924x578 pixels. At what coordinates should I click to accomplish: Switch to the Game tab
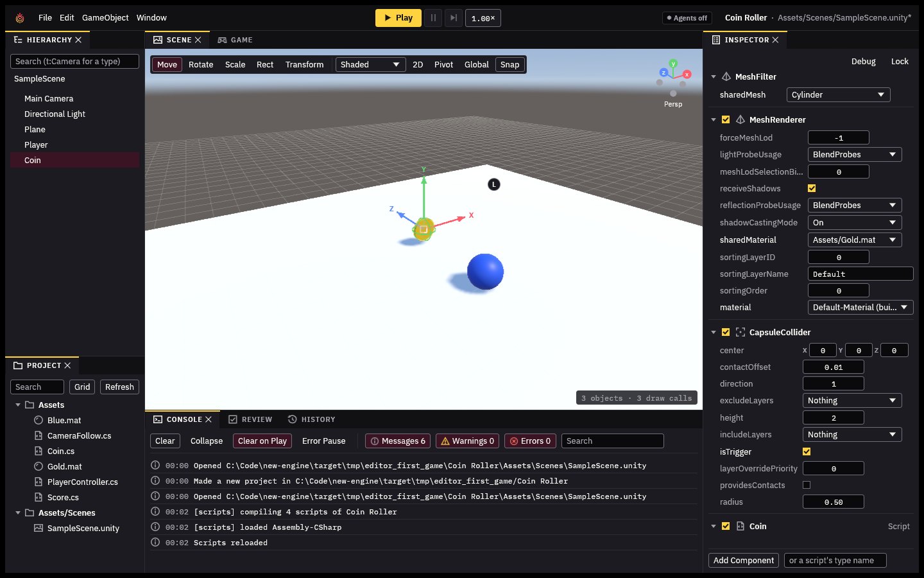235,40
